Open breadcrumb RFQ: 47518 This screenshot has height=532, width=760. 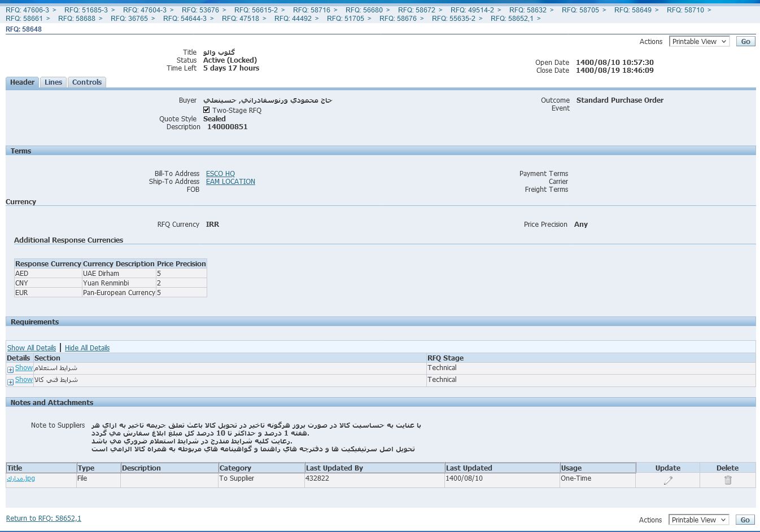(241, 19)
